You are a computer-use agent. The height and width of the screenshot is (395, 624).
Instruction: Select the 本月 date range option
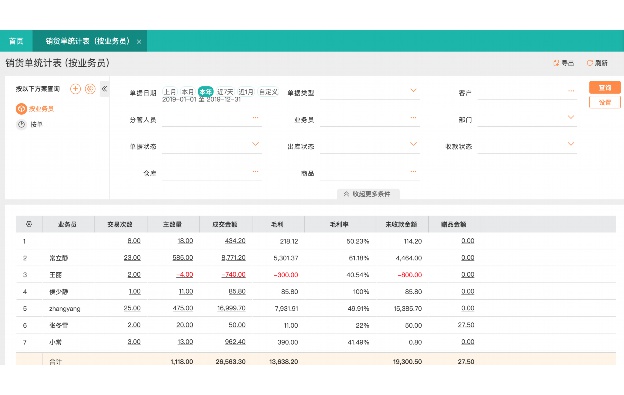coord(187,92)
